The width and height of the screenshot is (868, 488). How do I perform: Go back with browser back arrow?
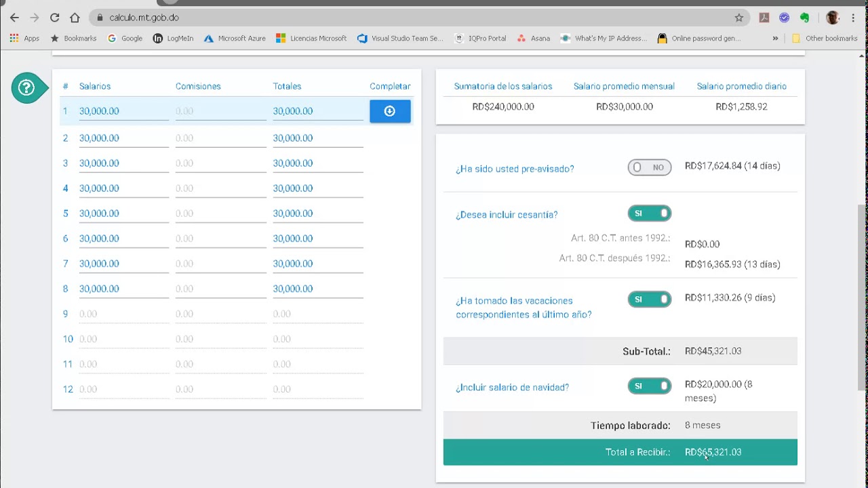[14, 18]
